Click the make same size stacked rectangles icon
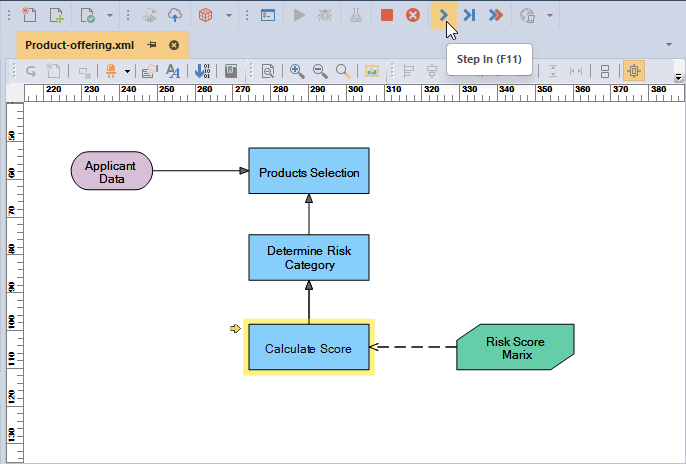The image size is (686, 464). click(605, 71)
